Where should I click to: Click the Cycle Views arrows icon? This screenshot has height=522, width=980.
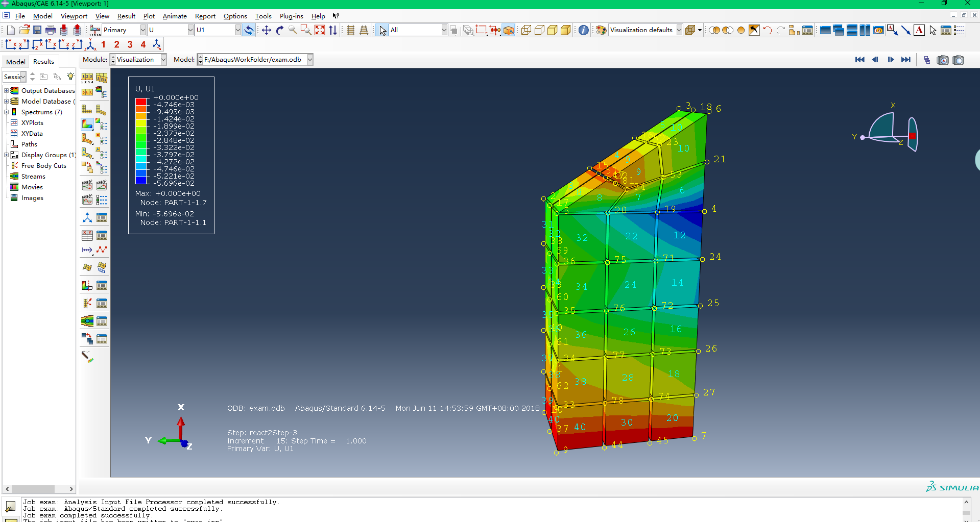click(333, 30)
